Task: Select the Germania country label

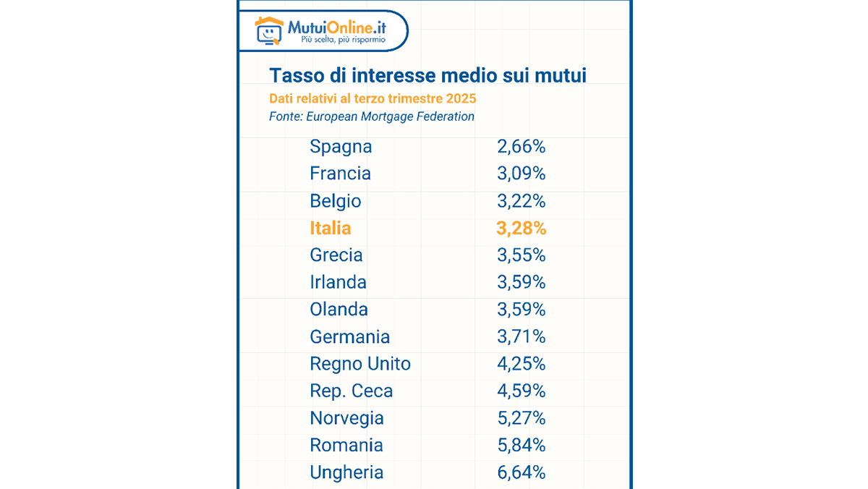Action: point(349,337)
